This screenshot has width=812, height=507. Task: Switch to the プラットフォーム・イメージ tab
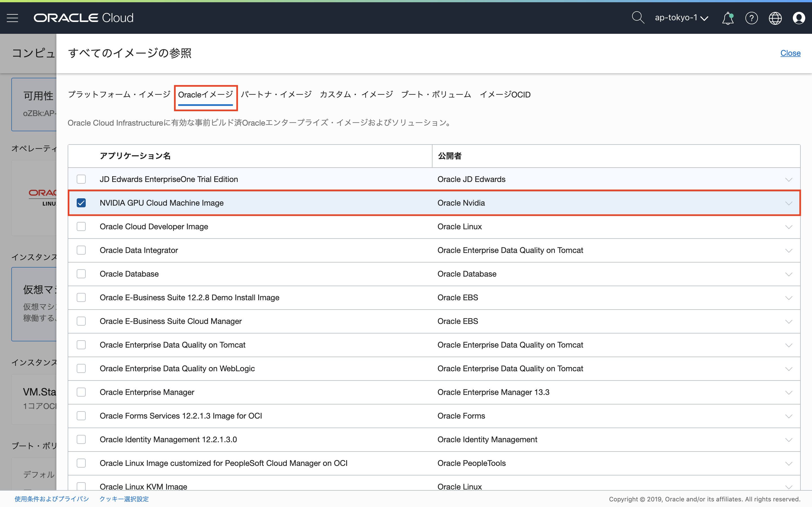(x=119, y=95)
